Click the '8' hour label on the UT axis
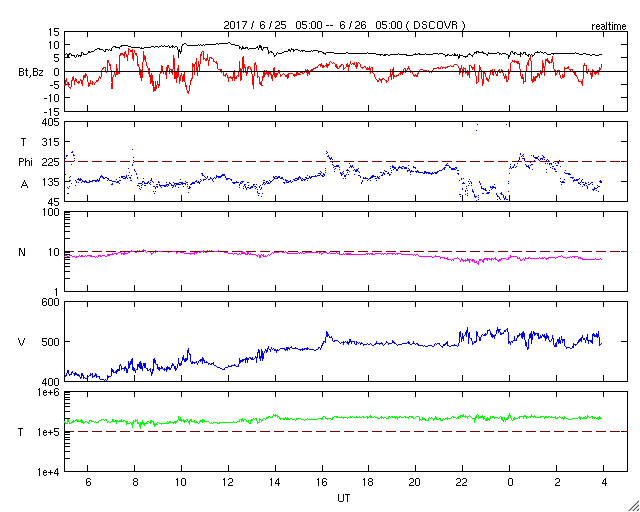 [135, 483]
